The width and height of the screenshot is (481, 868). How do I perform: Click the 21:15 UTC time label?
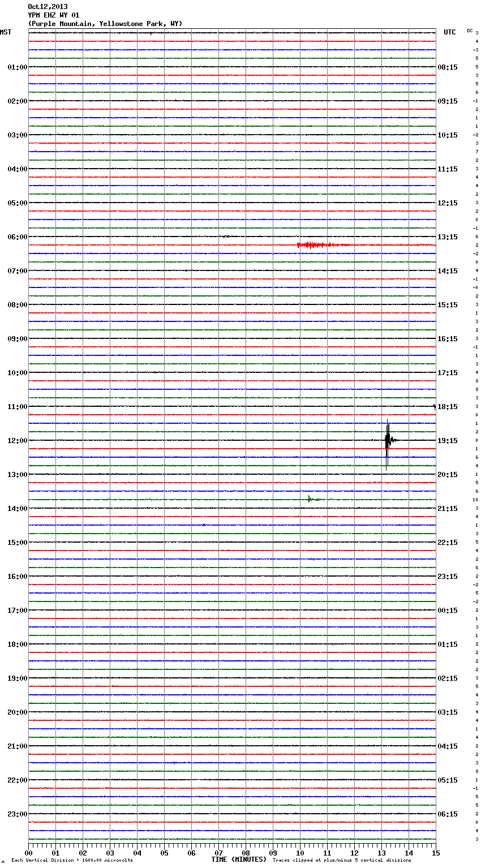[x=448, y=509]
